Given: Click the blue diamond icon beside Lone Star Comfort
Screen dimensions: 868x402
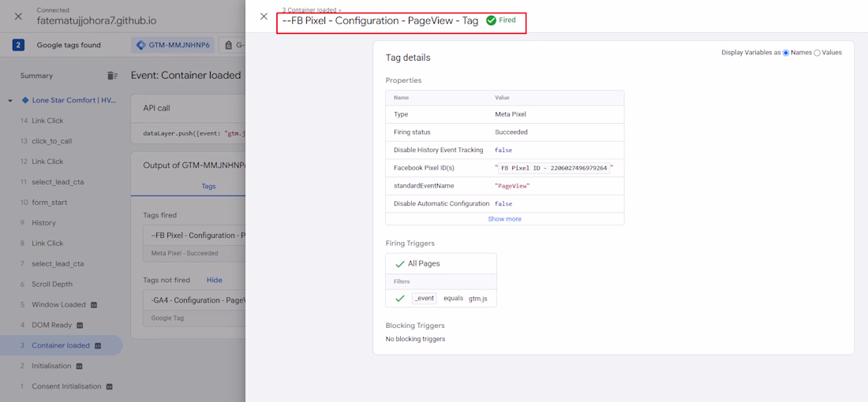Looking at the screenshot, I should point(25,100).
